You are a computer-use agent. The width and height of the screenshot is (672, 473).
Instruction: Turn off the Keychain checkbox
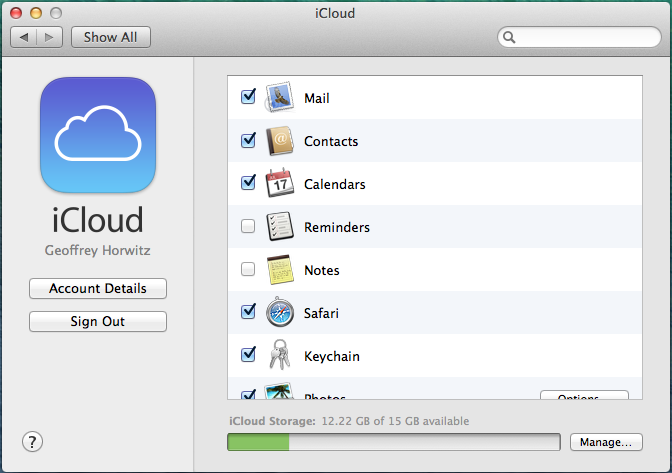click(x=248, y=354)
